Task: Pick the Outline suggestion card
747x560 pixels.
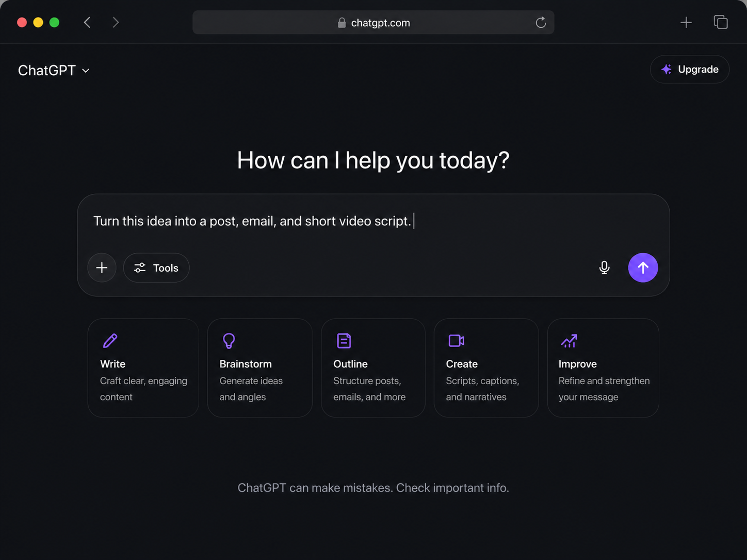Action: point(373,368)
